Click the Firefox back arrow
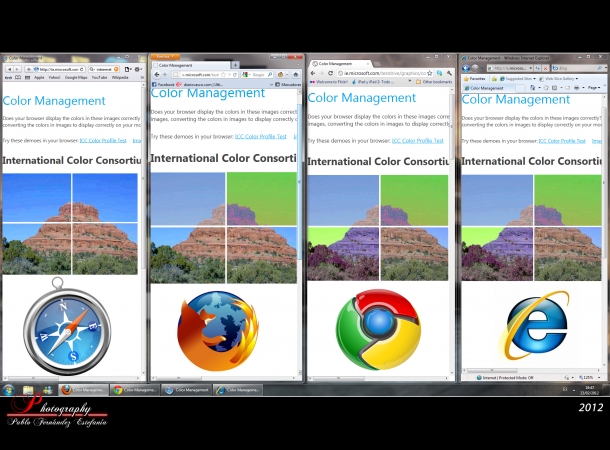610x450 pixels. pyautogui.click(x=156, y=74)
